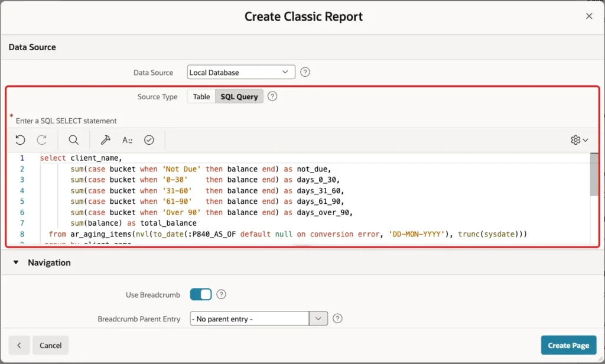Turn off the Use Breadcrumb switch
The image size is (605, 364).
pos(201,294)
